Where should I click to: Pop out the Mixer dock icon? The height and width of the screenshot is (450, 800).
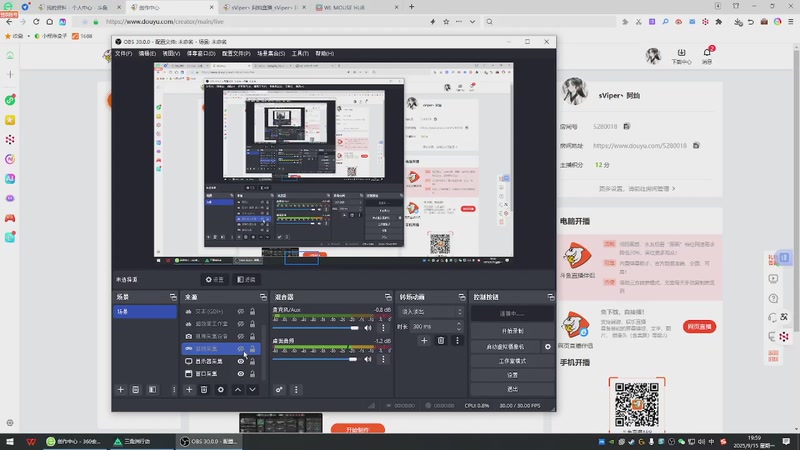point(388,297)
